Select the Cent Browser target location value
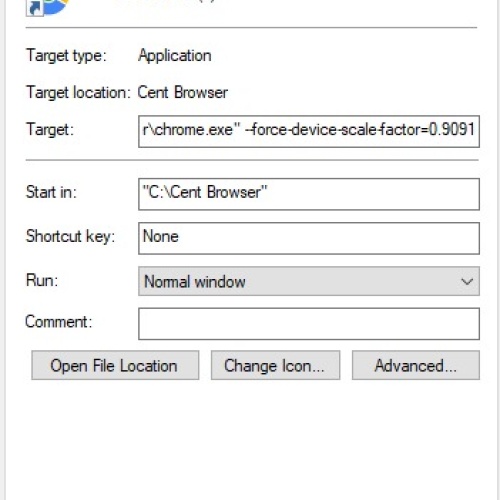This screenshot has width=500, height=500. click(183, 92)
